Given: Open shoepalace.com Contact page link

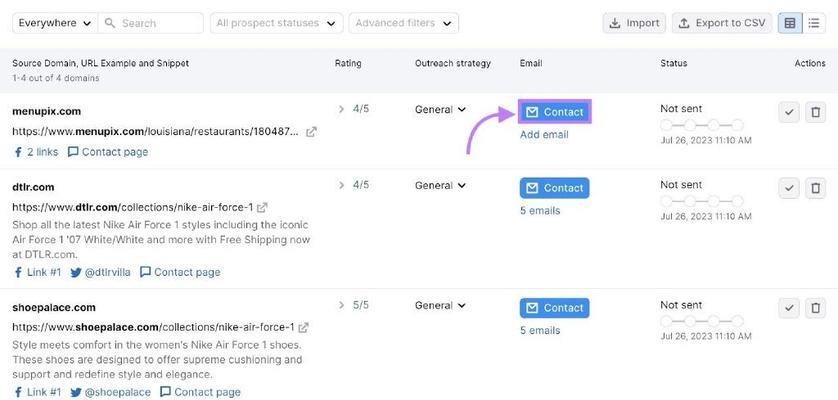Looking at the screenshot, I should (200, 393).
